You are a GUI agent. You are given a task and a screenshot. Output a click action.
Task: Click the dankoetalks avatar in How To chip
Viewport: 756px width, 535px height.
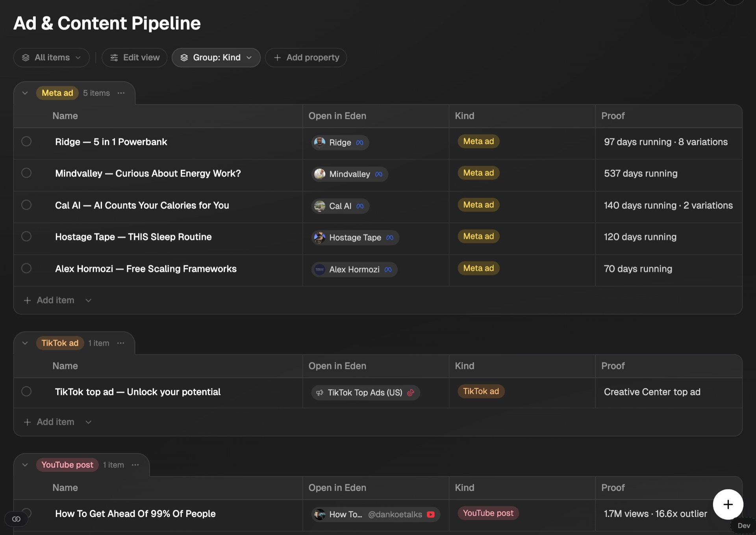(320, 514)
